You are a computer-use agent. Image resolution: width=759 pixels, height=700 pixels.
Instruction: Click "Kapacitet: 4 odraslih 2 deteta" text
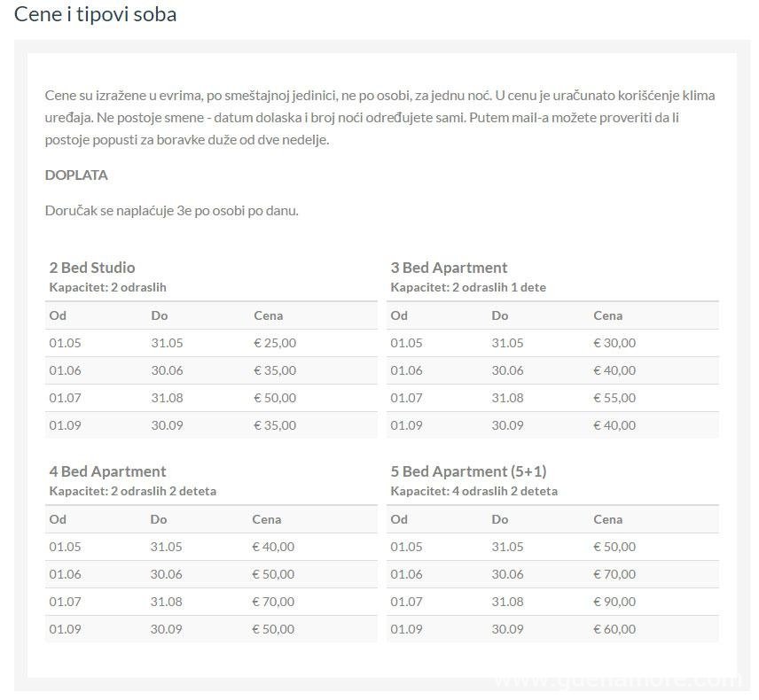point(473,491)
